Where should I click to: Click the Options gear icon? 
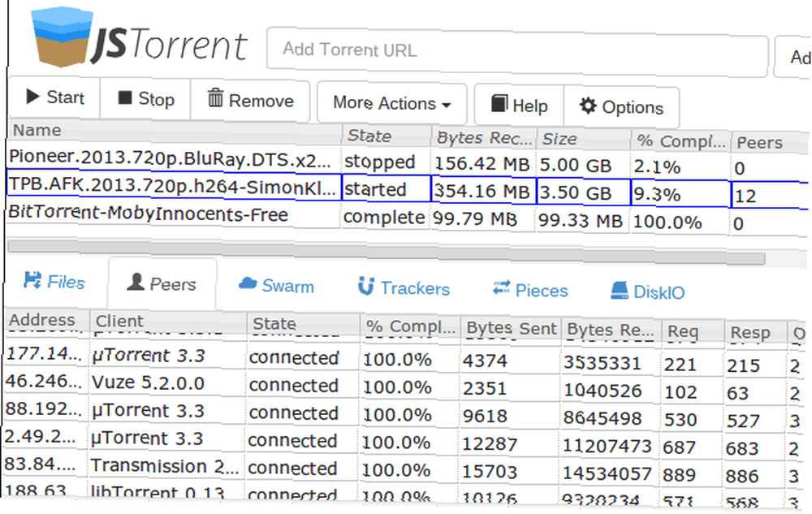[x=588, y=106]
